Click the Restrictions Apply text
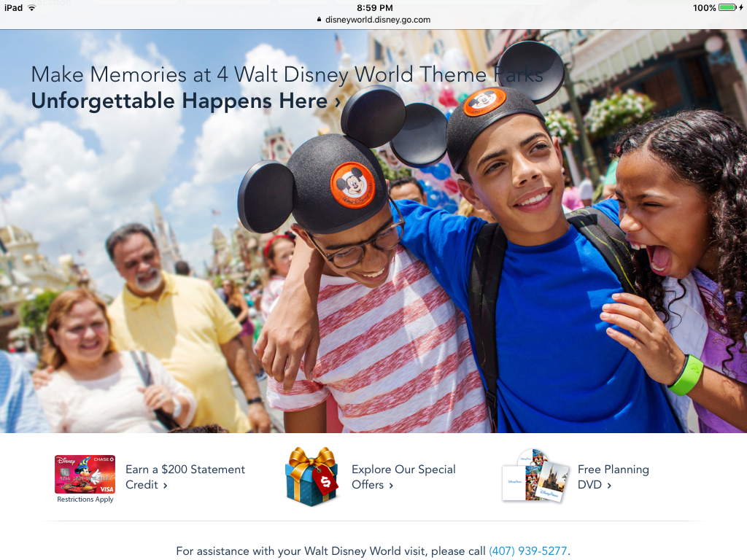This screenshot has height=560, width=747. coord(85,499)
